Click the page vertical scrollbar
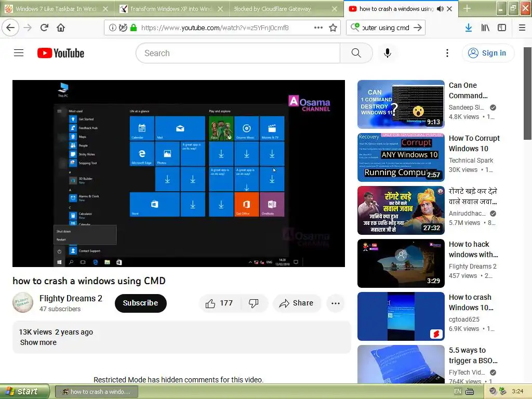This screenshot has width=532, height=399. (x=527, y=94)
